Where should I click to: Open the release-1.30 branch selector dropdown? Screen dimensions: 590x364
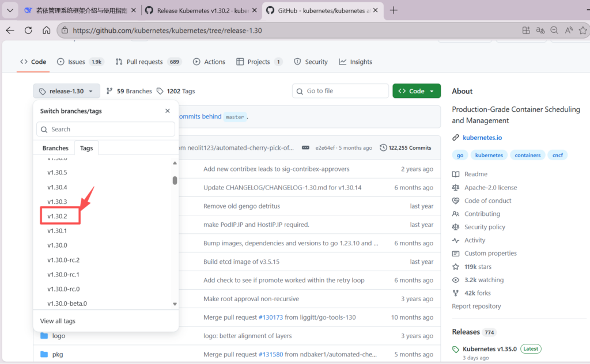[66, 91]
